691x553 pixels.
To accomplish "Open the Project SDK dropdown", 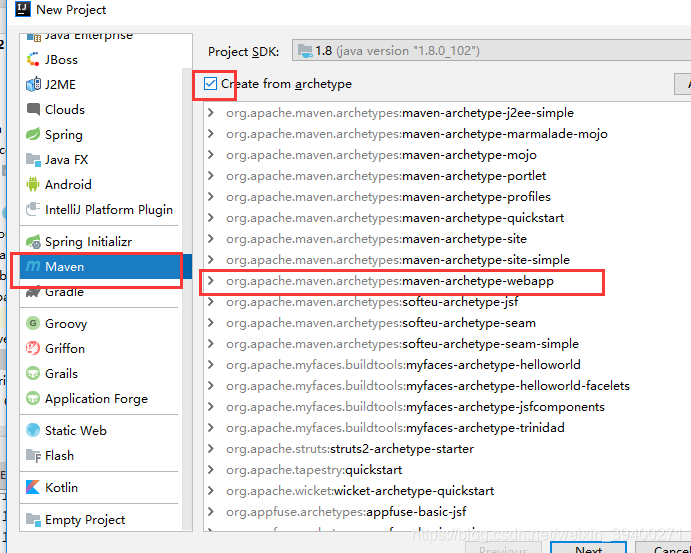I will pos(491,50).
